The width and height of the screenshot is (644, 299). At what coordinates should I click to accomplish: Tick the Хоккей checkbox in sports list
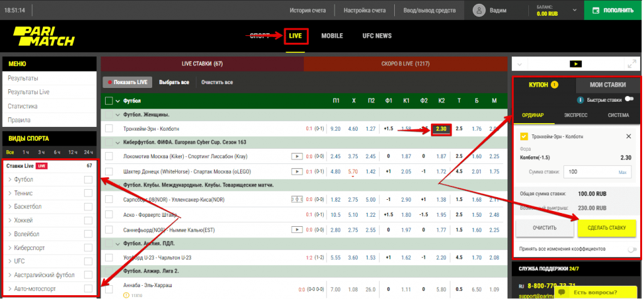coord(88,220)
